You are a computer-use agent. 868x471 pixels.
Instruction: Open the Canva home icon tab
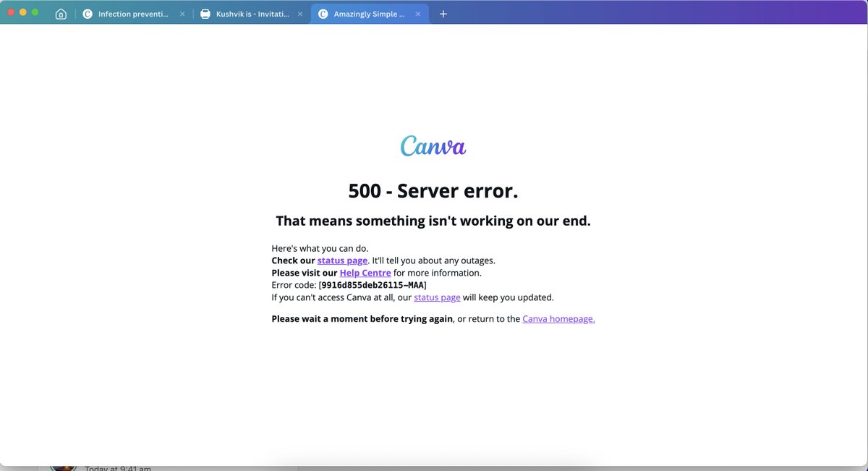(x=61, y=14)
